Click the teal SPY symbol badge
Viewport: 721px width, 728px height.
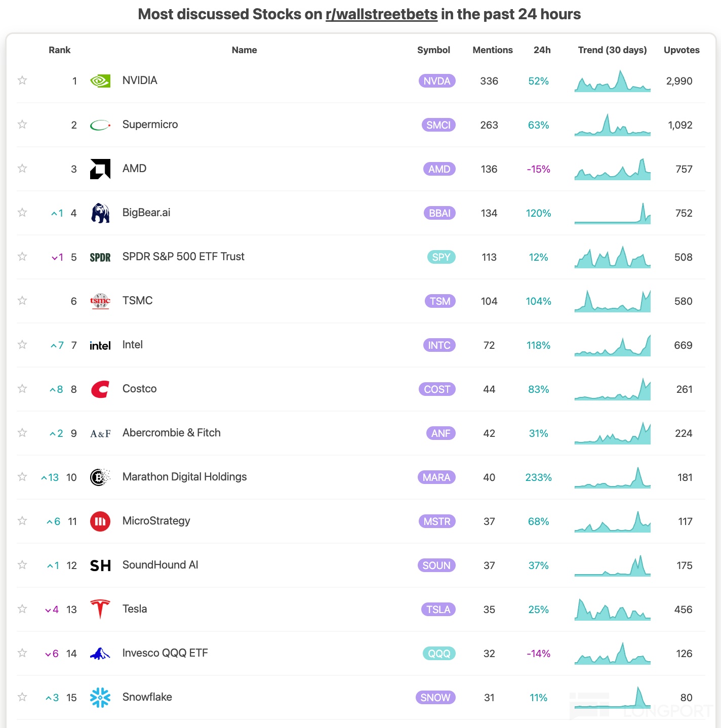441,257
